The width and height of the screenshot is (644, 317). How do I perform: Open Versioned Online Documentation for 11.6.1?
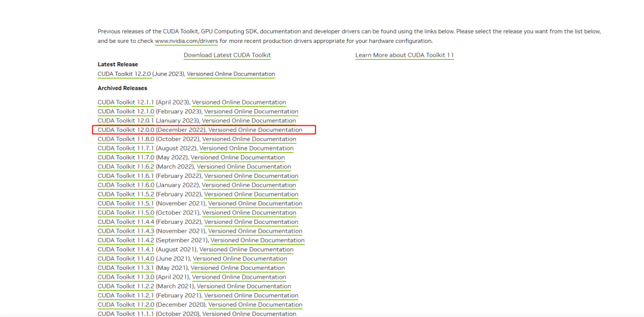coord(252,176)
